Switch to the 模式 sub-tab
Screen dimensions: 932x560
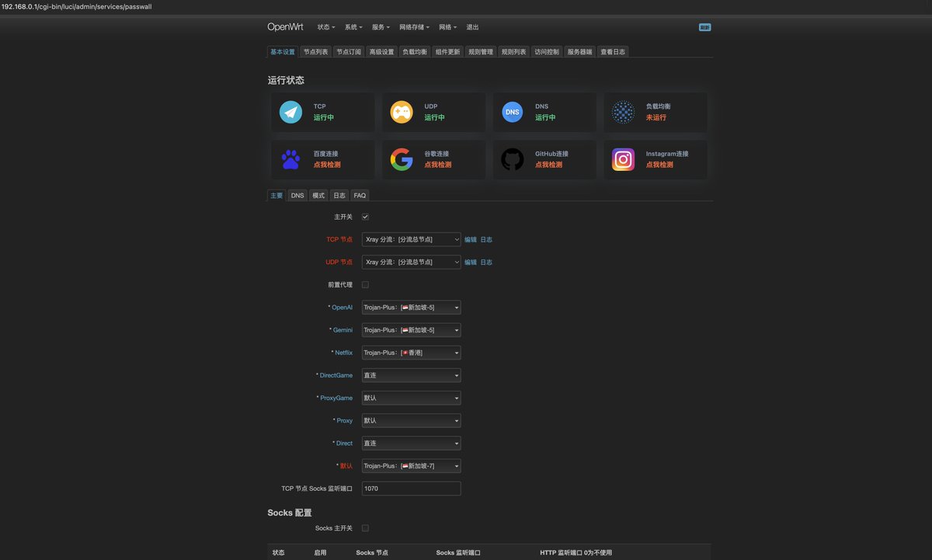coord(318,196)
